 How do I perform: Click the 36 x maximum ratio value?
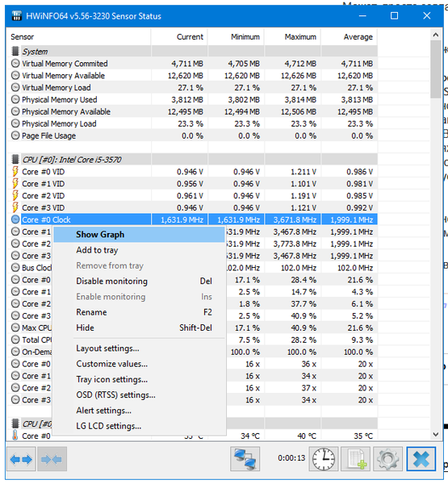309,364
